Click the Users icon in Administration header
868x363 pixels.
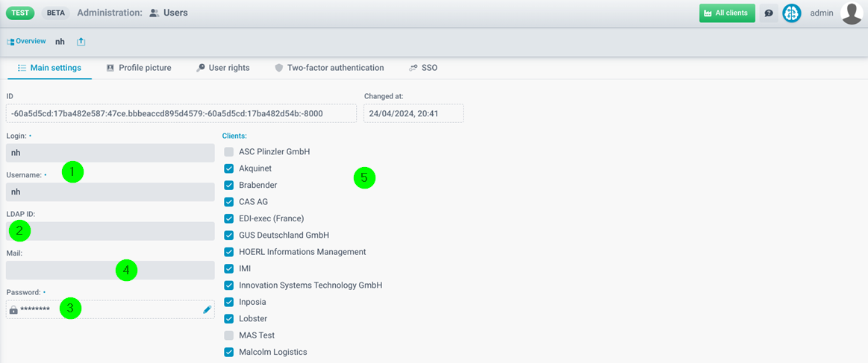tap(154, 13)
